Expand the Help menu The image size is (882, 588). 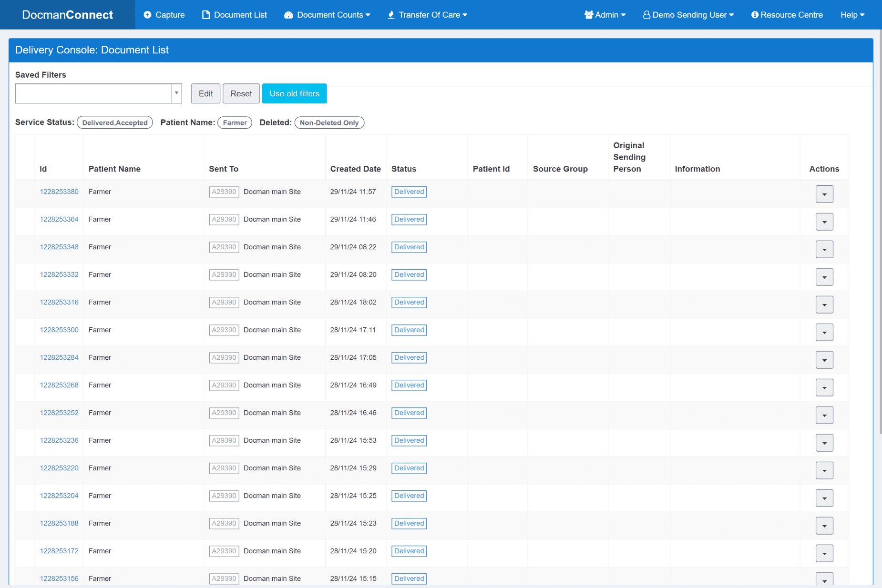[x=852, y=14]
